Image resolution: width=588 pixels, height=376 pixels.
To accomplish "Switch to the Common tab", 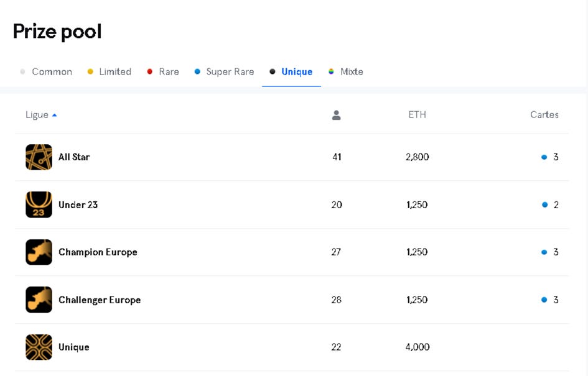I will [x=46, y=71].
